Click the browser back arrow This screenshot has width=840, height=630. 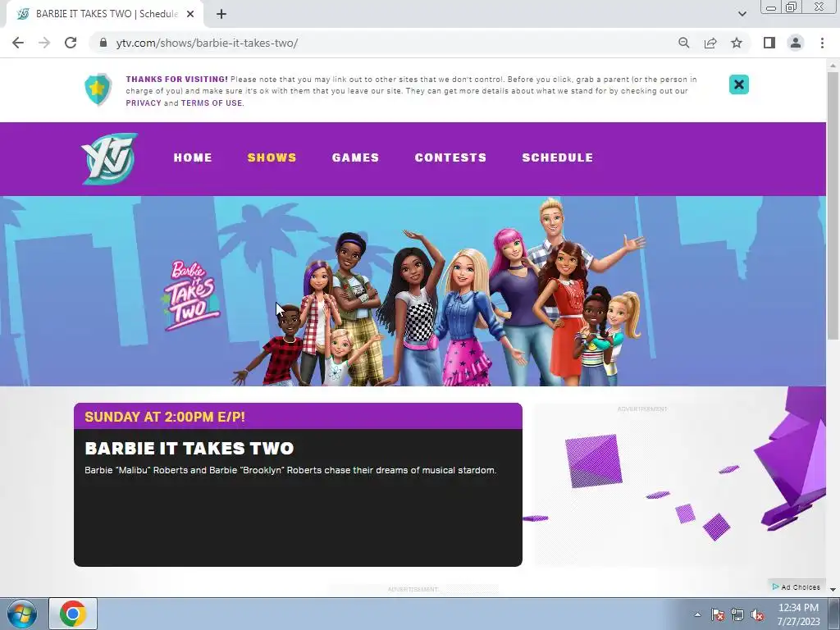[x=18, y=43]
